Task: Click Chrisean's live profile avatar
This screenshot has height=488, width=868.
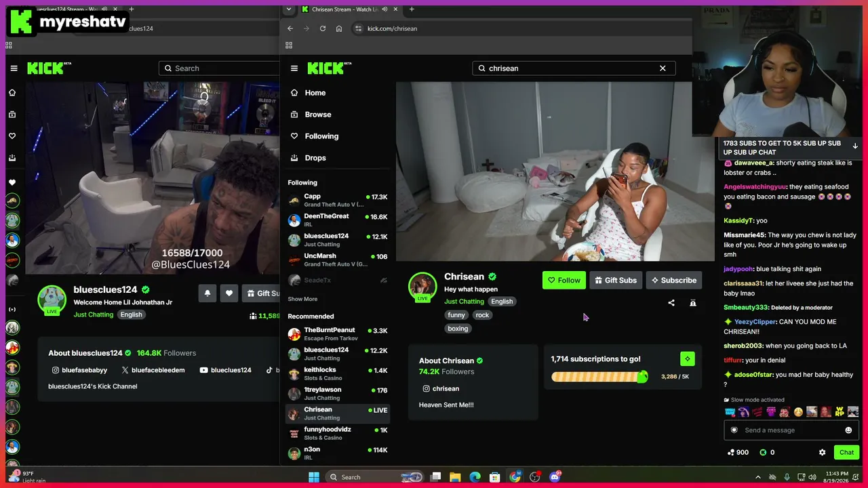Action: 422,287
